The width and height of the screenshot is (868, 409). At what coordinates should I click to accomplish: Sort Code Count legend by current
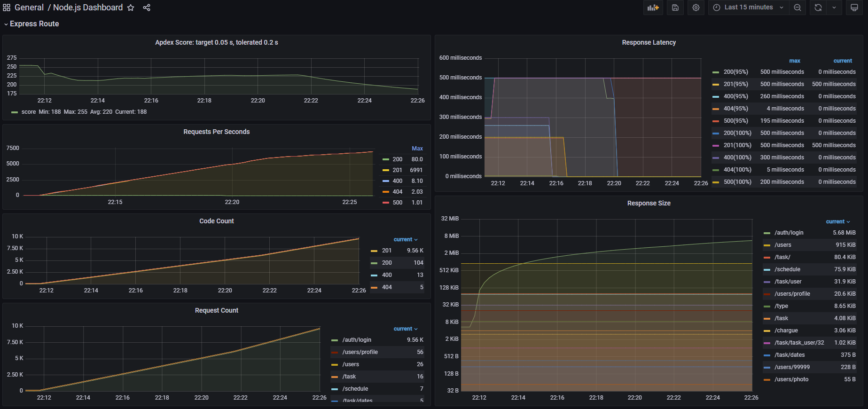(x=406, y=239)
